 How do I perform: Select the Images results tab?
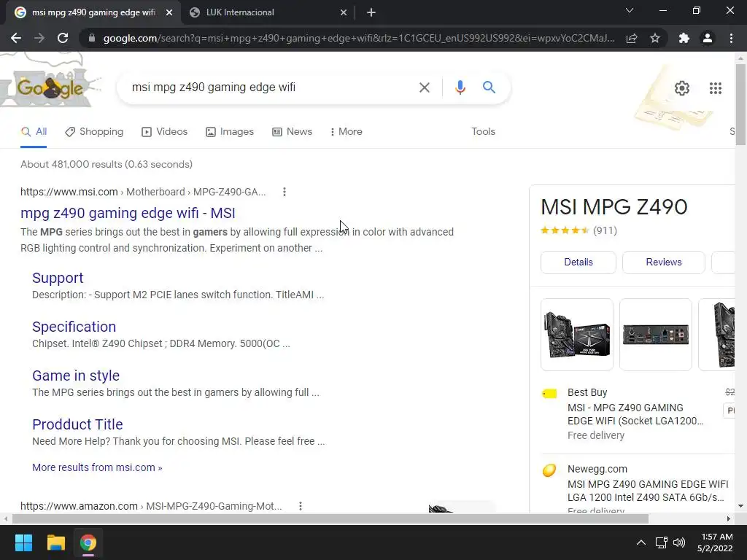tap(230, 132)
